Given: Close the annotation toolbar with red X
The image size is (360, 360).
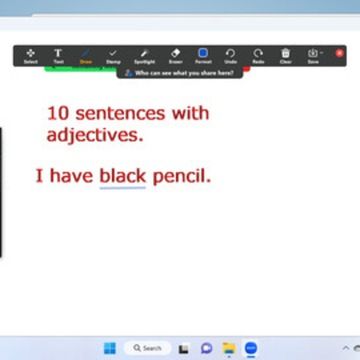Looking at the screenshot, I should tap(339, 53).
